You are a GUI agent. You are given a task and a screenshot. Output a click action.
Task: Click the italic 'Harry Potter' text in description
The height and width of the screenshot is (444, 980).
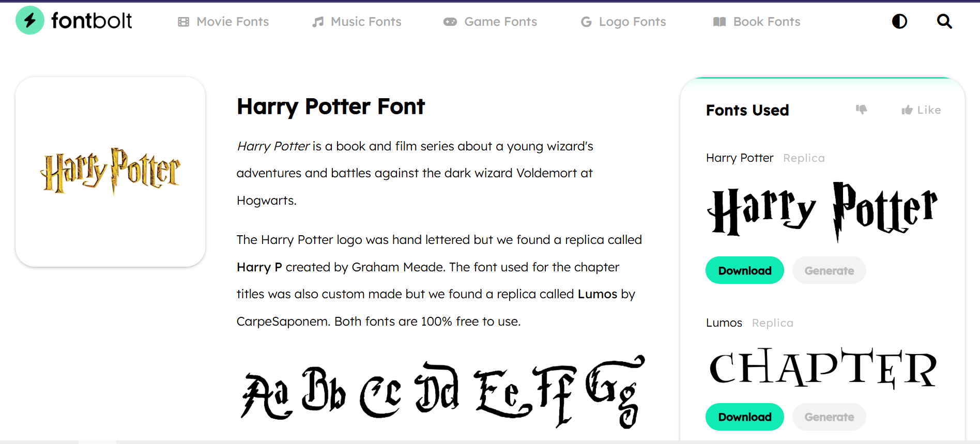(273, 146)
